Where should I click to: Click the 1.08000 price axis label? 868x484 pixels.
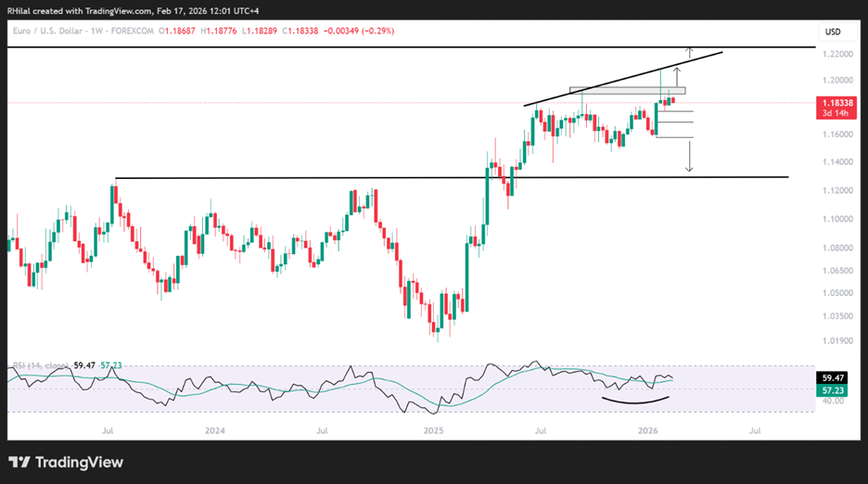837,248
